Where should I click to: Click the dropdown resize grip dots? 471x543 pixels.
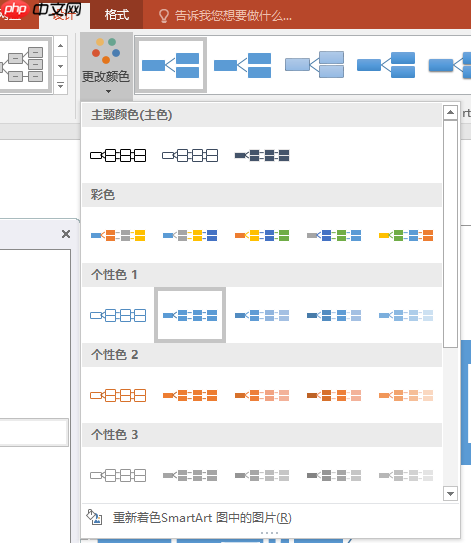pyautogui.click(x=269, y=533)
